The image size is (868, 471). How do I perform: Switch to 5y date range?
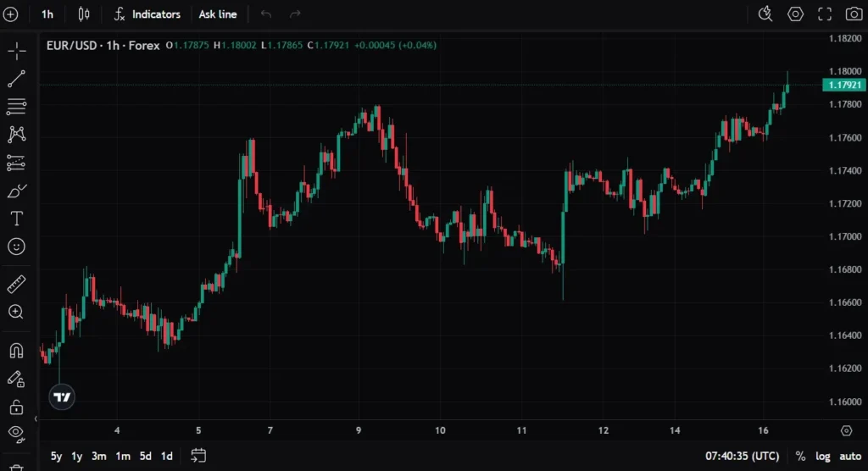tap(56, 457)
